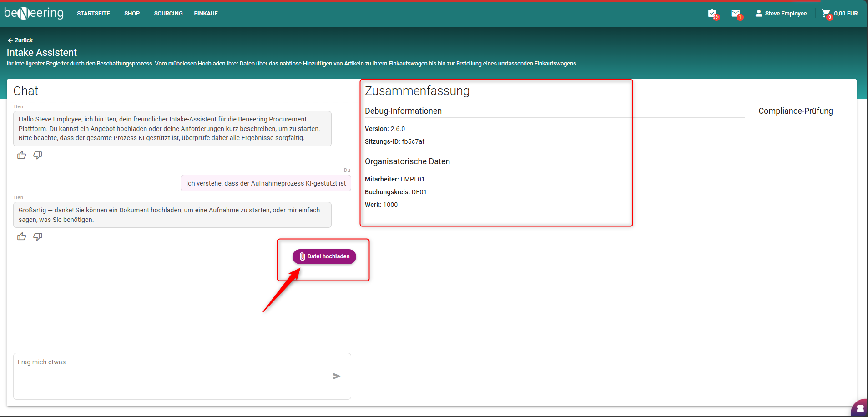This screenshot has width=868, height=417.
Task: Thumbs down Ben's welcome message
Action: (38, 155)
